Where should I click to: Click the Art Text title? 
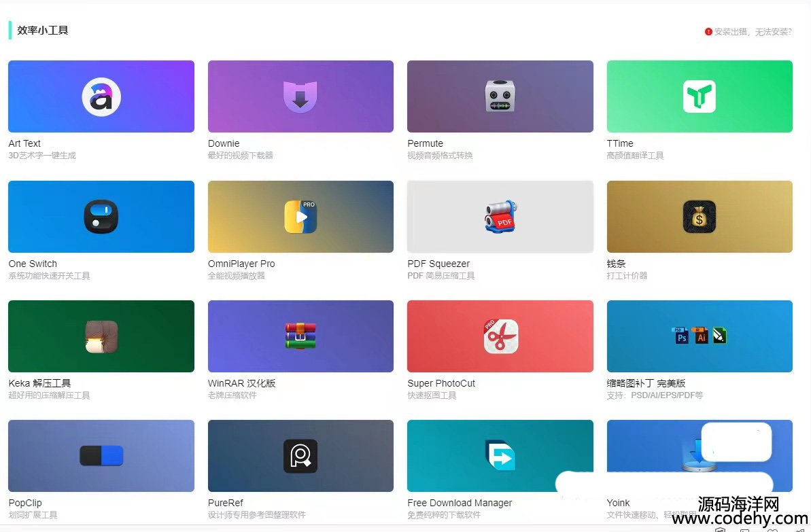24,143
